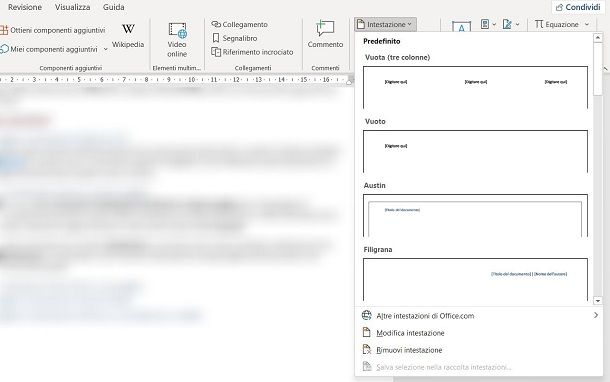Choose the Filigrana header style
The height and width of the screenshot is (382, 610).
pos(475,279)
